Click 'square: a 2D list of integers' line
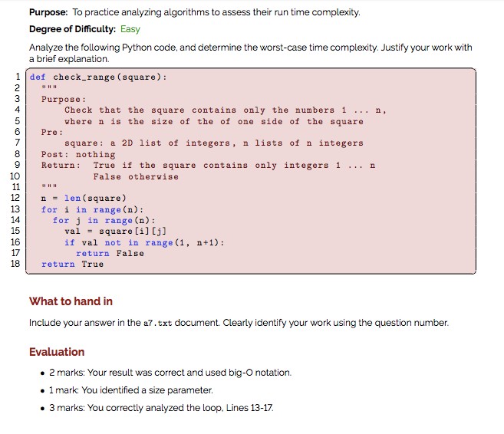The width and height of the screenshot is (504, 434). [x=214, y=143]
